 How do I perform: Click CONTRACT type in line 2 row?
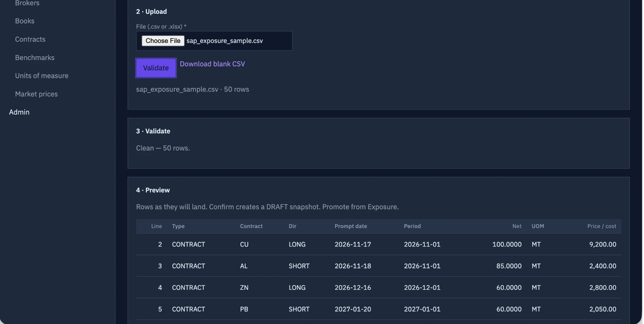[189, 244]
